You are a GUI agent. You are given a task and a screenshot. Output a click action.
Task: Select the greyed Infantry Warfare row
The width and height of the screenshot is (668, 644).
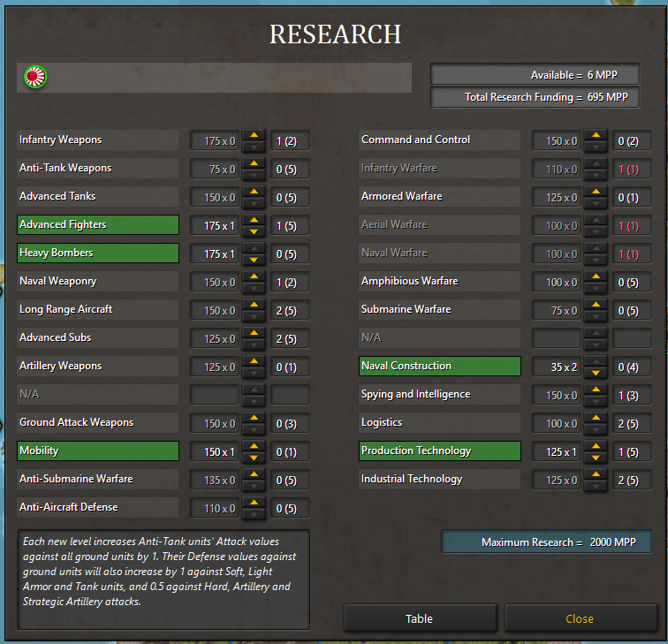[x=440, y=168]
